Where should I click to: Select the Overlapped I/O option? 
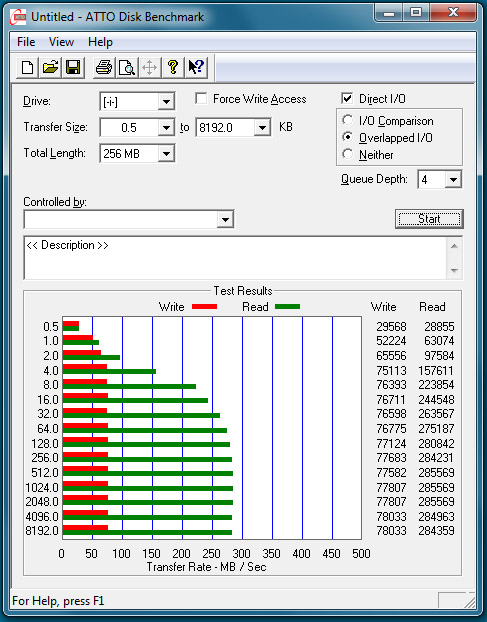348,137
